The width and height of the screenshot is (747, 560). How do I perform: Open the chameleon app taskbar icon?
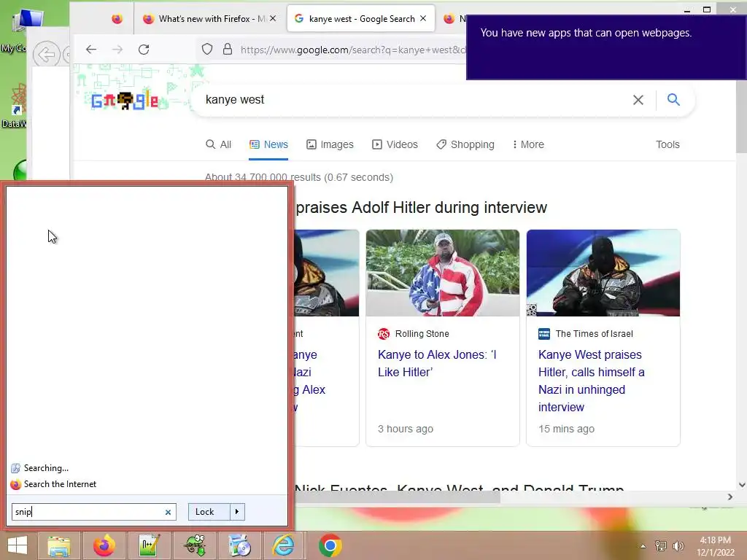pos(194,545)
